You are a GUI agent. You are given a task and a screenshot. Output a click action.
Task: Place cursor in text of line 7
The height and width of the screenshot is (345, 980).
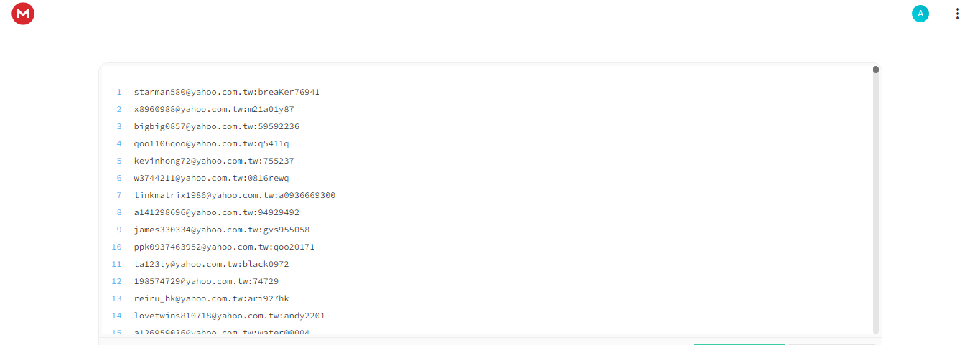234,195
